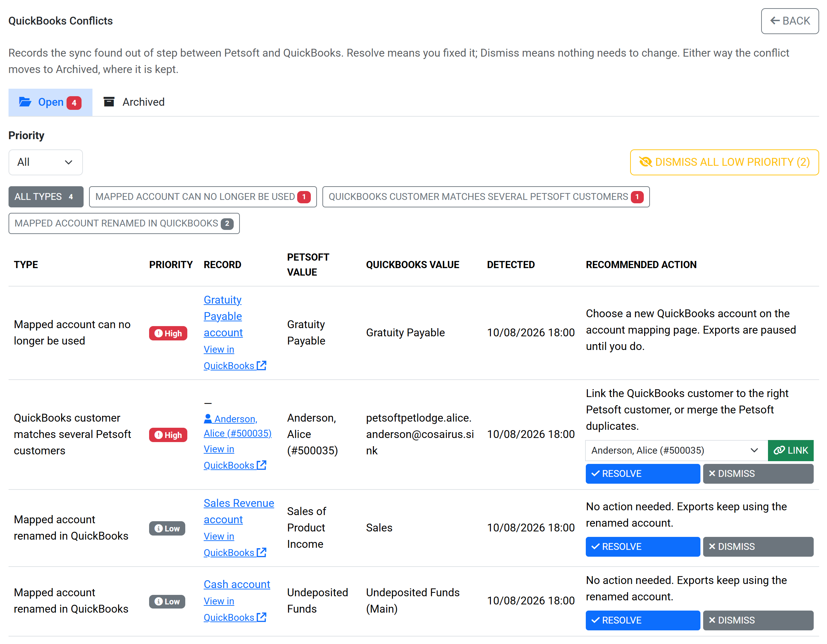
Task: Click the external-link icon in Gratuity Payable row
Action: pos(261,365)
